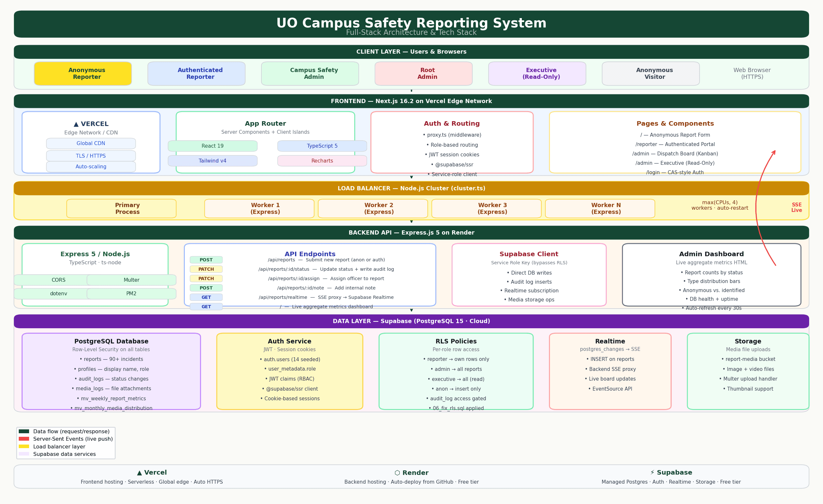Click the red SSE Live label
This screenshot has height=504, width=823.
(x=796, y=207)
